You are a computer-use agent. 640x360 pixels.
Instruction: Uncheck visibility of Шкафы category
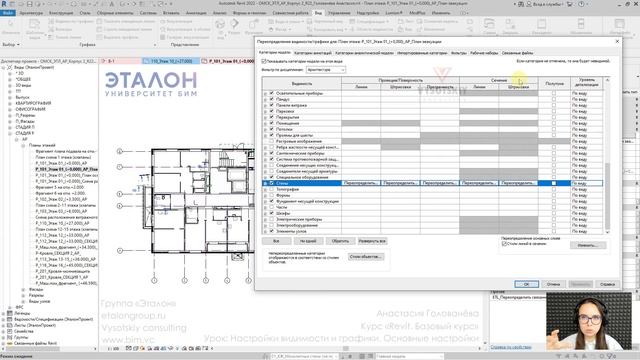[x=272, y=213]
